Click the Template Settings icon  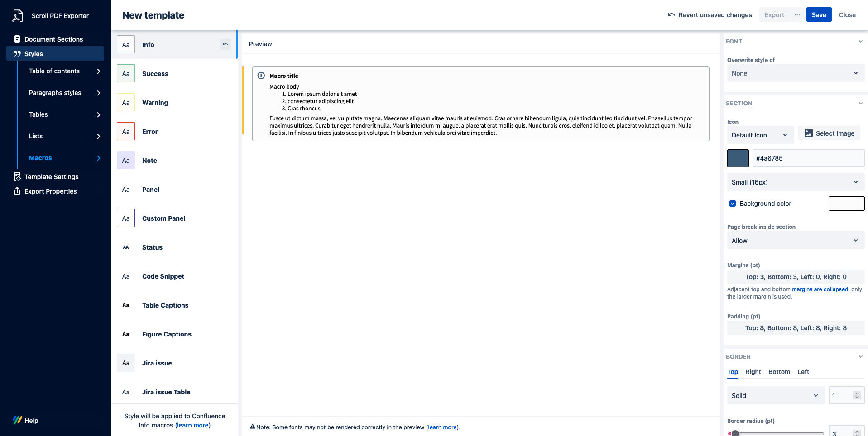click(17, 177)
